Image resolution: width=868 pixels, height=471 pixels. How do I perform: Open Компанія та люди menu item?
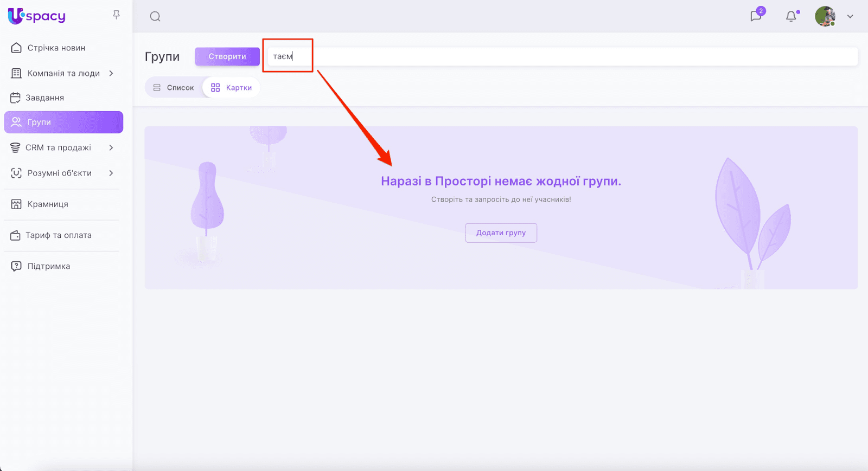tap(63, 73)
